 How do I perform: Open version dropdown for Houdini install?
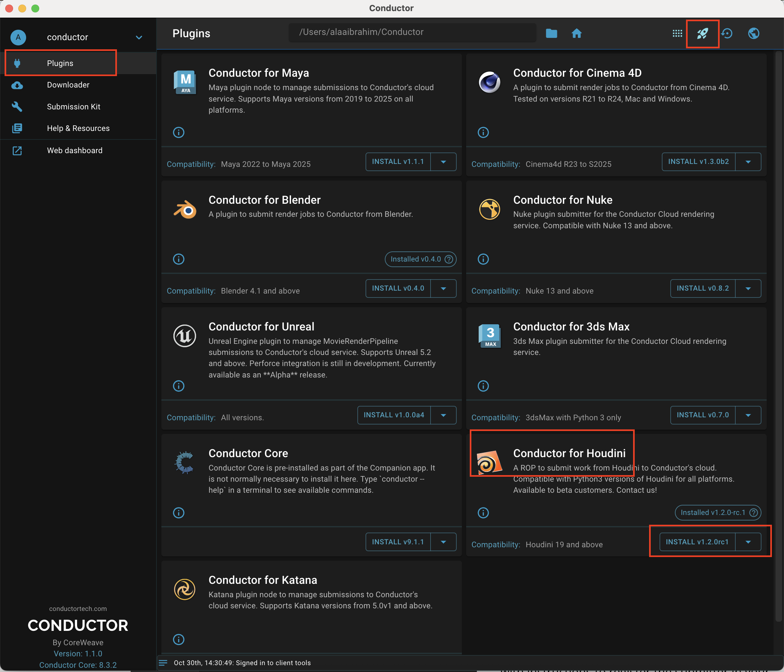748,542
